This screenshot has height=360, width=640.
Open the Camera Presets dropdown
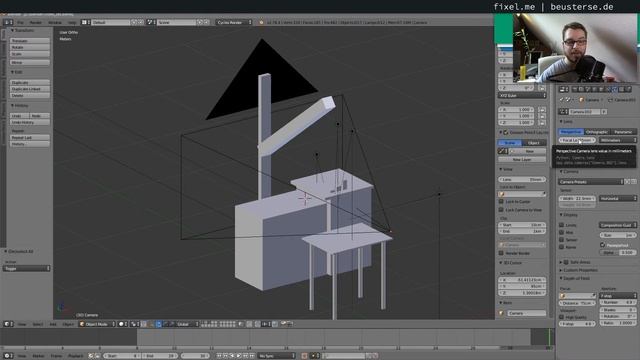591,182
